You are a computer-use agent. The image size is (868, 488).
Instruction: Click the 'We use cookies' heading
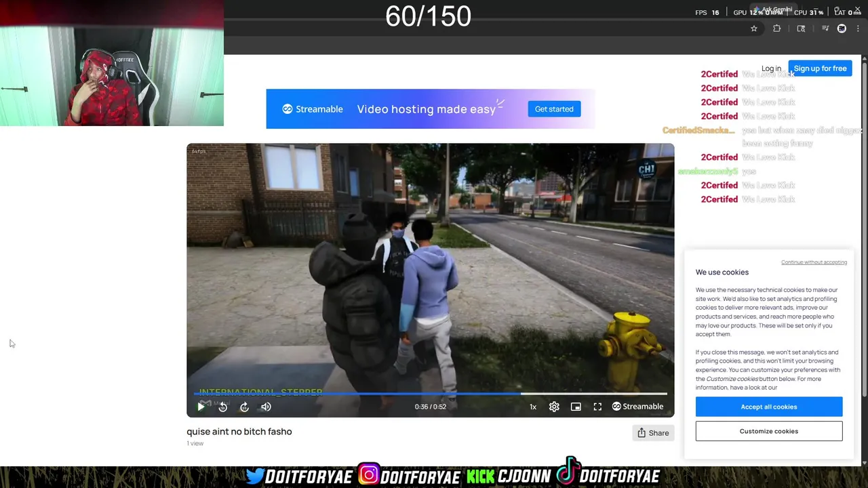(722, 272)
